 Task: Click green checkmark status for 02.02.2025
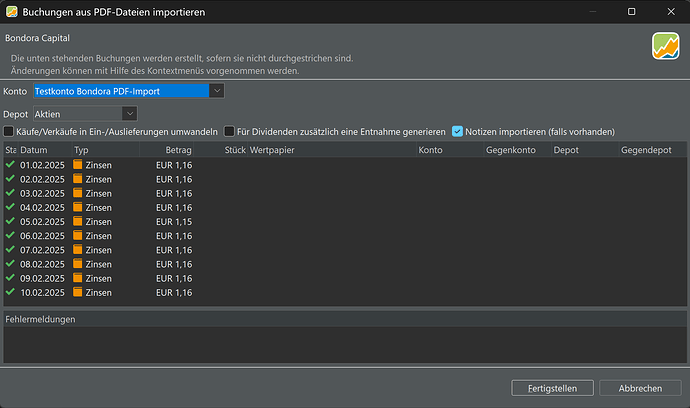point(10,179)
